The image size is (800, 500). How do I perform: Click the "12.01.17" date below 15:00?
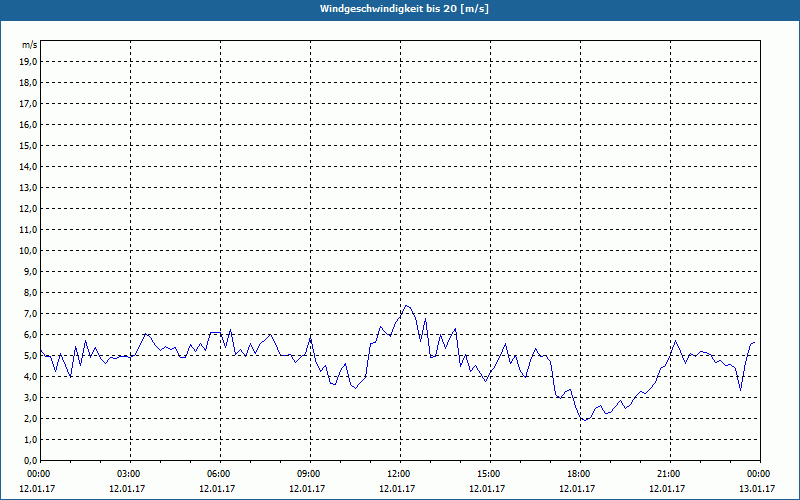coord(487,489)
